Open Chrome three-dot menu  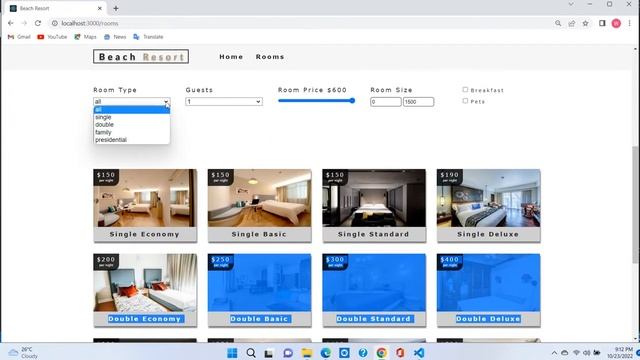(629, 23)
